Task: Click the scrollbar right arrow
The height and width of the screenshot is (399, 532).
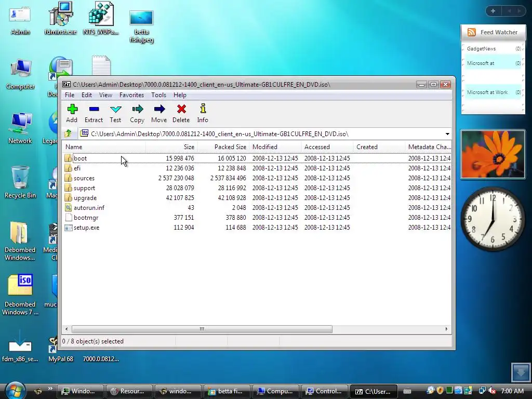Action: [x=446, y=329]
